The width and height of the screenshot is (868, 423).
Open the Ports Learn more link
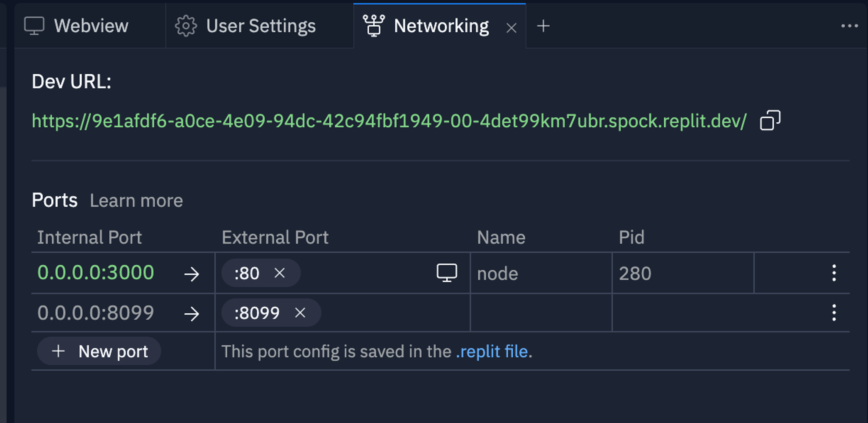[x=136, y=200]
